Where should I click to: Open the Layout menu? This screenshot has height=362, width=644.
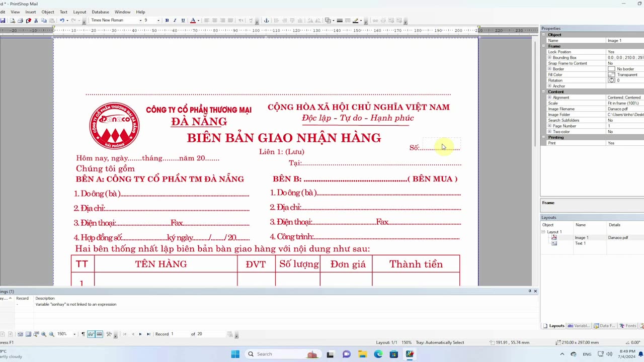coord(79,12)
